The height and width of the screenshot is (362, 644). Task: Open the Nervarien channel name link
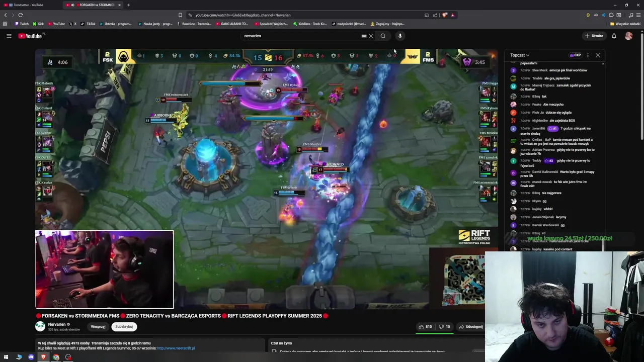(57, 324)
